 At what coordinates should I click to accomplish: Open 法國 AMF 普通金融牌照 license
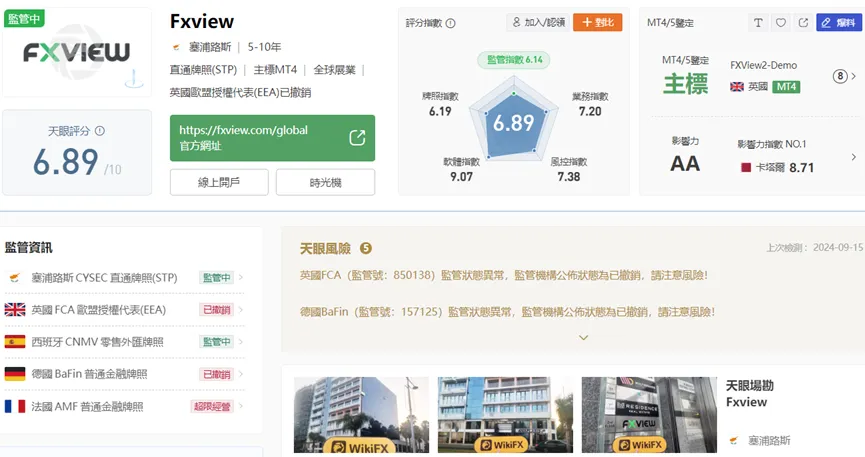coord(87,407)
